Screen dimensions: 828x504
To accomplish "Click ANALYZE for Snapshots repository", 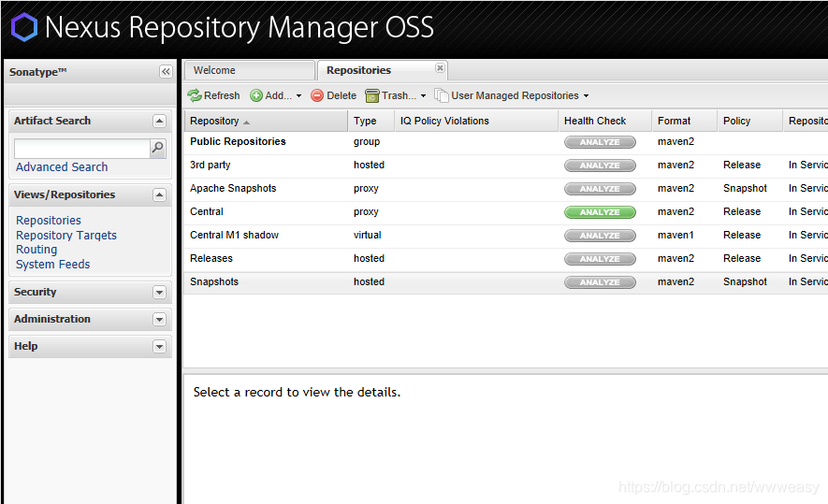I will (600, 282).
